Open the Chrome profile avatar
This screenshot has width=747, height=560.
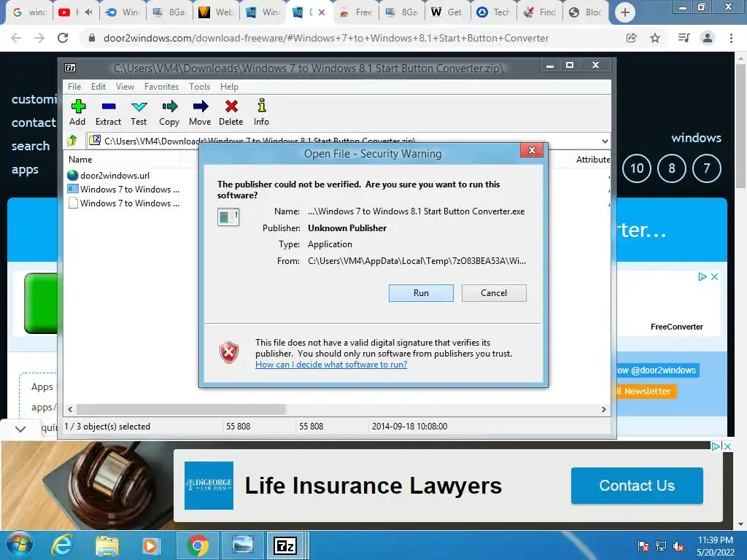[x=708, y=38]
